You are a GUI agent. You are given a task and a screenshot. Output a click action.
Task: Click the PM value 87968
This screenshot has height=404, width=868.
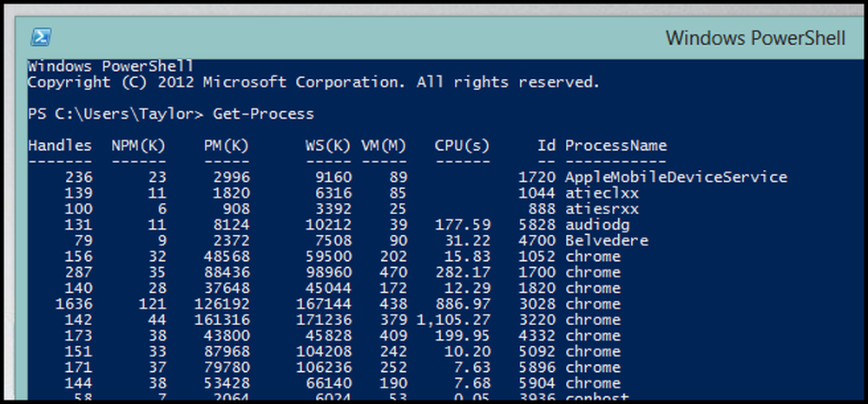227,352
